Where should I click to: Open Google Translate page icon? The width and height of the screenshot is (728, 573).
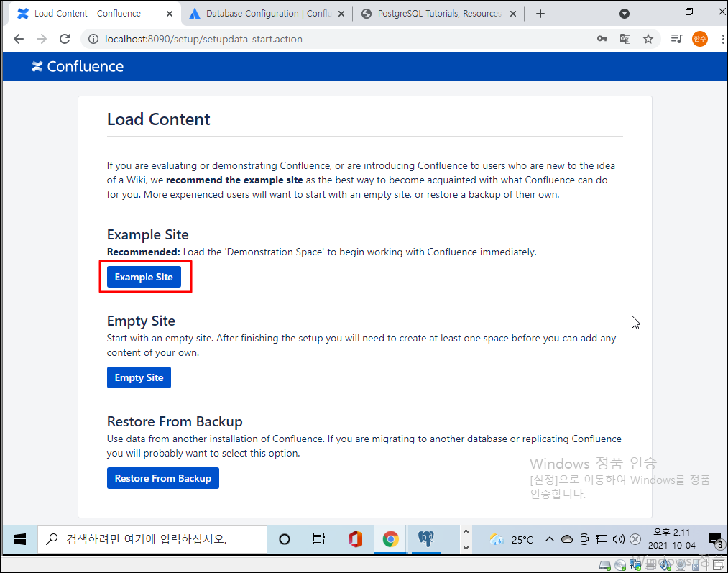pos(625,39)
